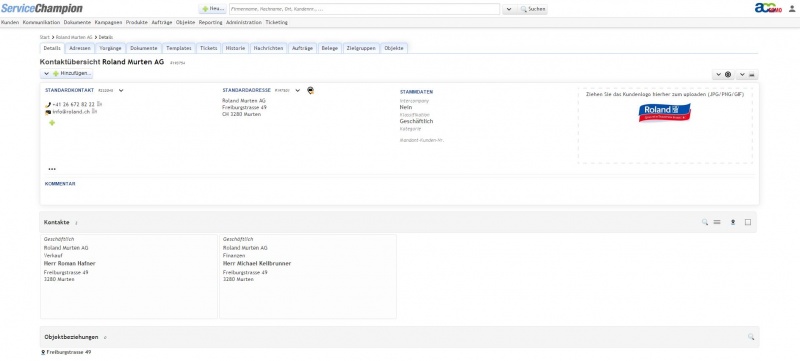The width and height of the screenshot is (800, 361).
Task: Click the phone number +41 26 672 82 22
Action: tap(73, 104)
